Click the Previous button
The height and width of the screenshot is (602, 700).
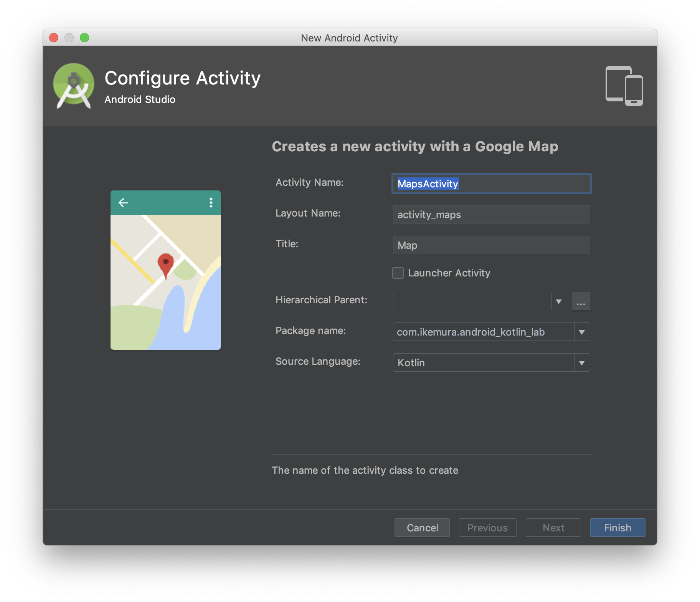[x=487, y=528]
